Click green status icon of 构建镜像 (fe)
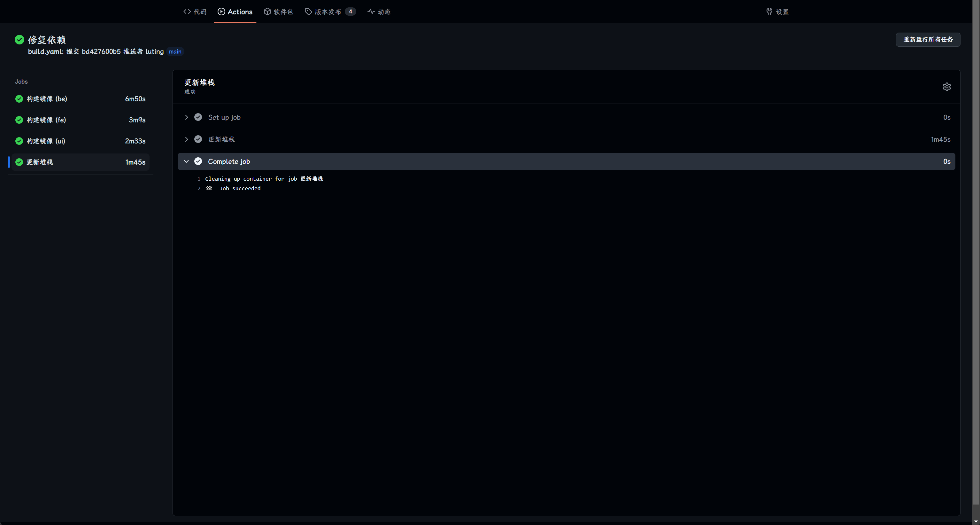Image resolution: width=980 pixels, height=525 pixels. click(x=19, y=120)
